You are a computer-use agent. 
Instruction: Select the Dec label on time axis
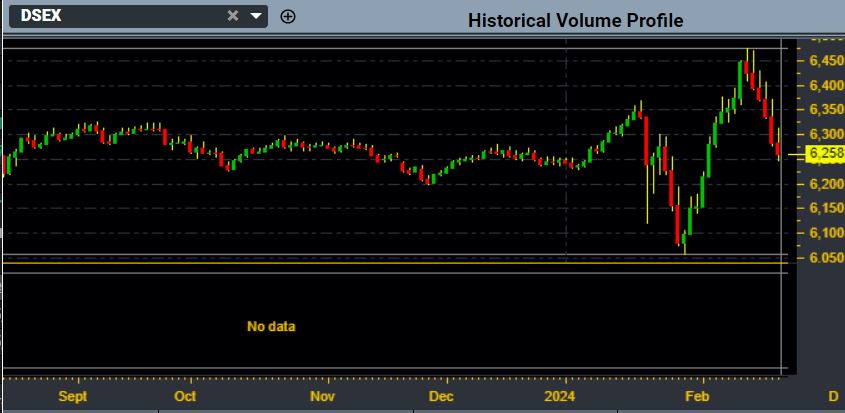point(441,396)
